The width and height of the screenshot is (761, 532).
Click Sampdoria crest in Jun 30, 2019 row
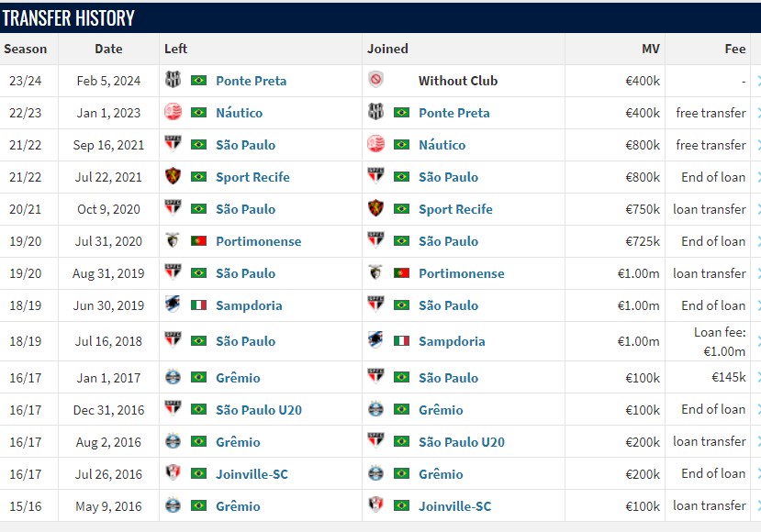point(173,305)
